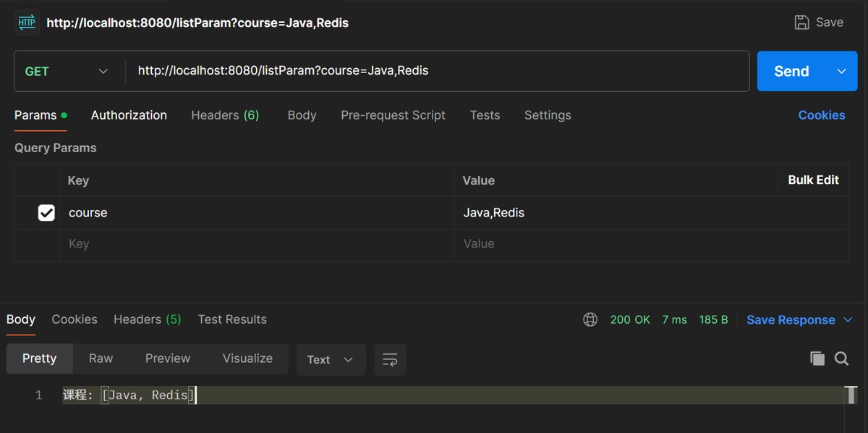
Task: Copy the response body with the copy icon
Action: (817, 358)
